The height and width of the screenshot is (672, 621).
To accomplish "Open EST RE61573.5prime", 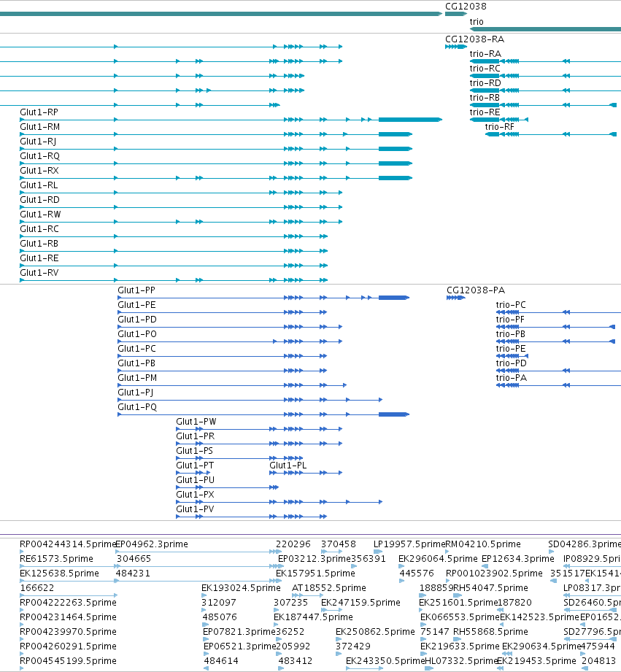I will coord(57,558).
